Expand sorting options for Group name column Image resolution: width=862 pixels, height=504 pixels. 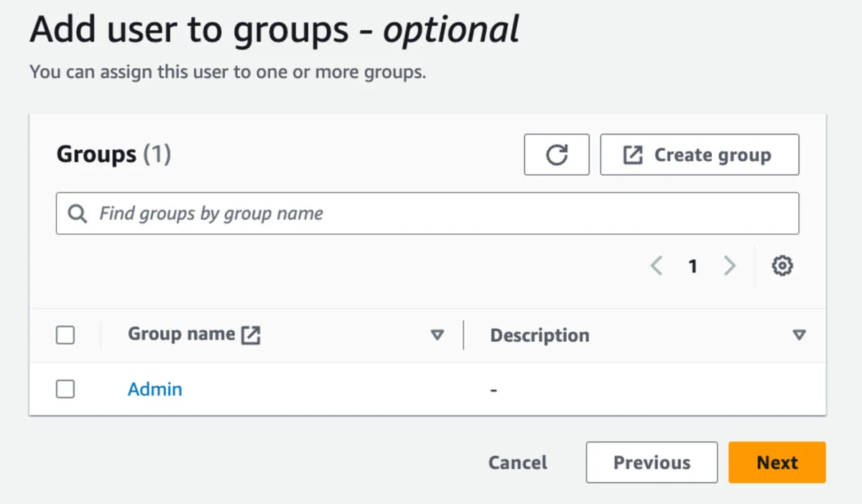coord(437,335)
